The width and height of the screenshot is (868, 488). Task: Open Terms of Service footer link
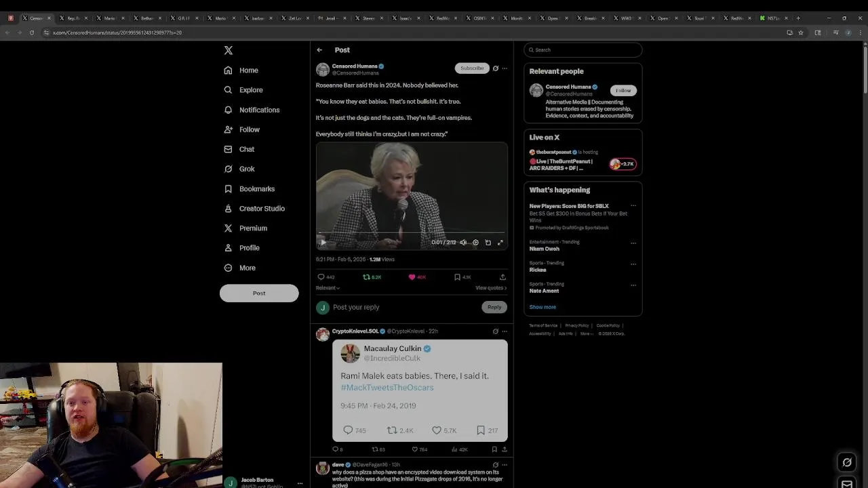(543, 325)
